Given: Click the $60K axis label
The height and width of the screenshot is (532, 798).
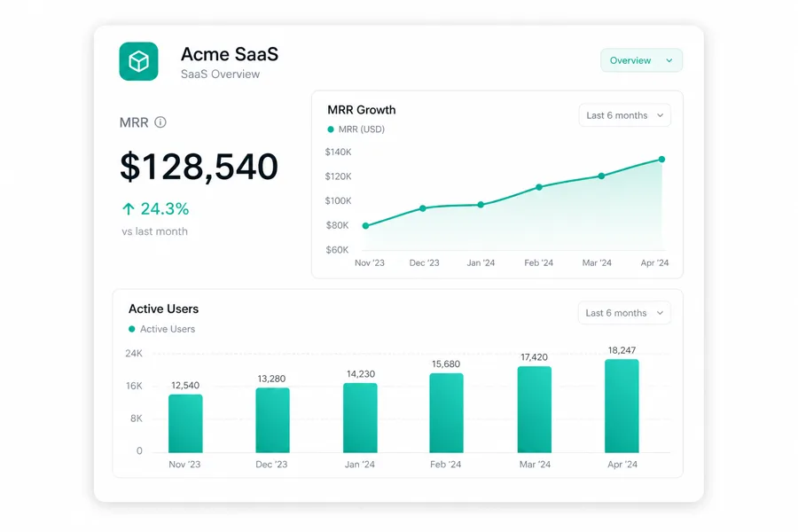Looking at the screenshot, I should point(338,250).
